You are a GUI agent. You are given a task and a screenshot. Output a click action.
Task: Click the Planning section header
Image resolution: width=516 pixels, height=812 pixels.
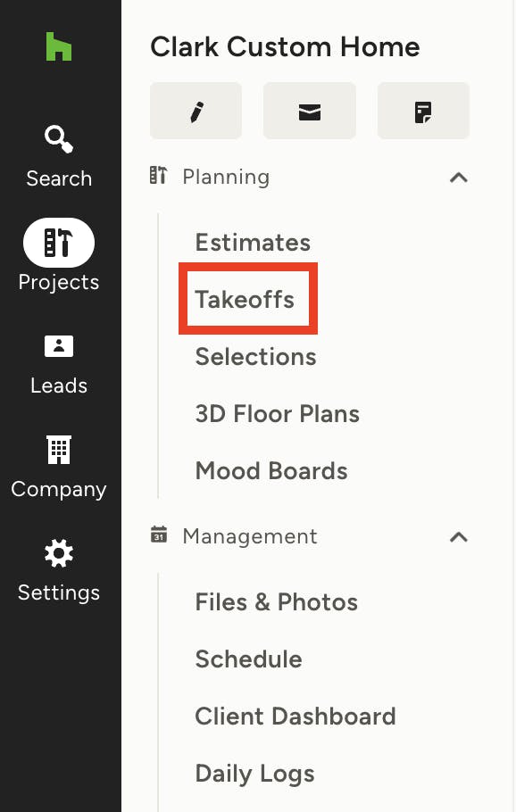(226, 177)
